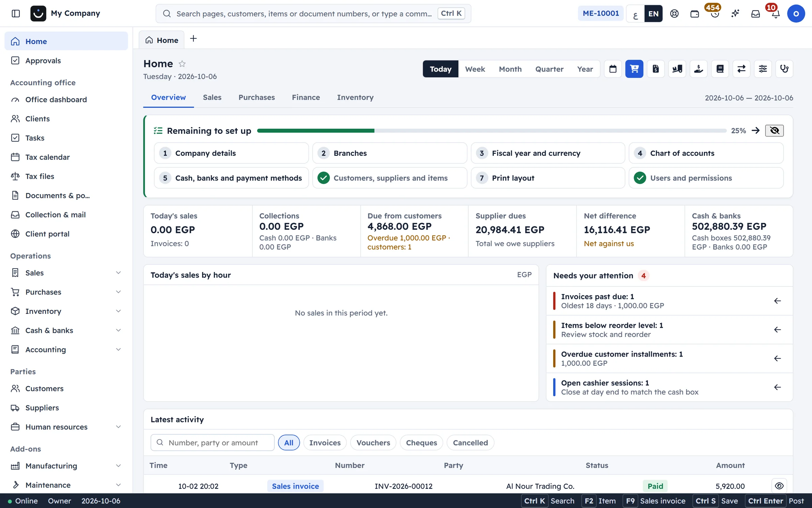Open the inbox tray icon
The image size is (812, 508).
coord(755,14)
